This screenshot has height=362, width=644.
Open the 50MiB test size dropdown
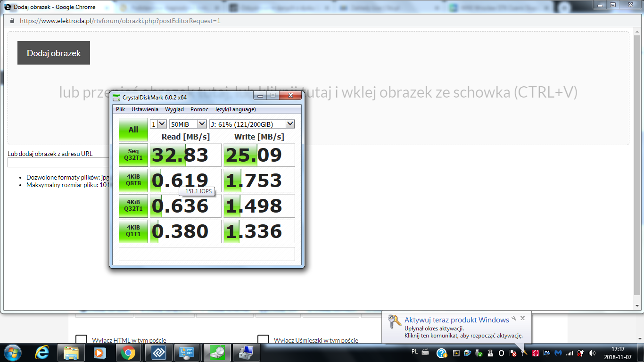188,124
